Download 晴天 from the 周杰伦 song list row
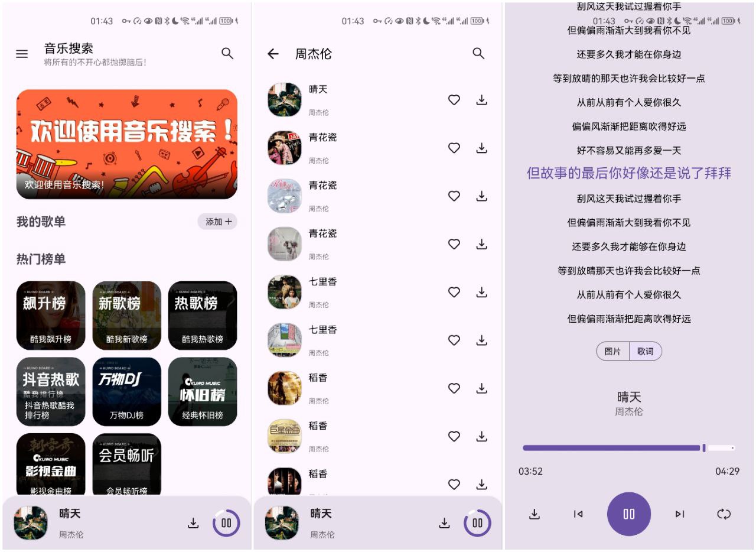Screen dimensions: 756x552 tap(482, 100)
